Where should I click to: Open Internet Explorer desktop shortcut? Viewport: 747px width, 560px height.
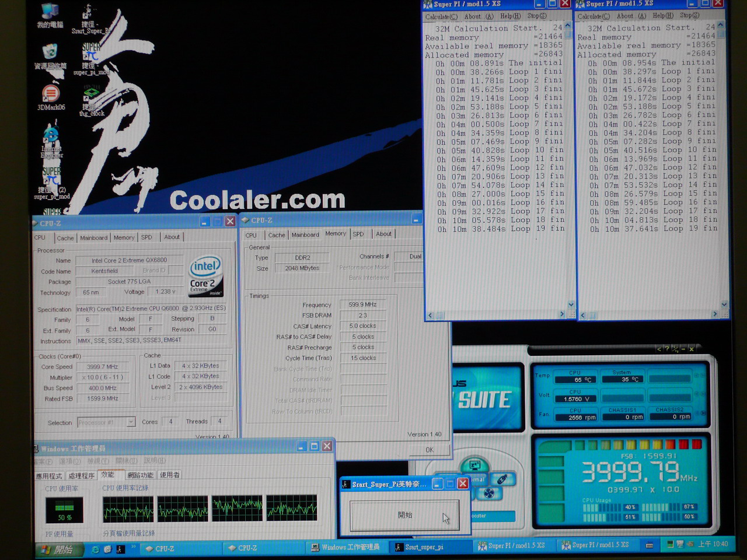51,142
